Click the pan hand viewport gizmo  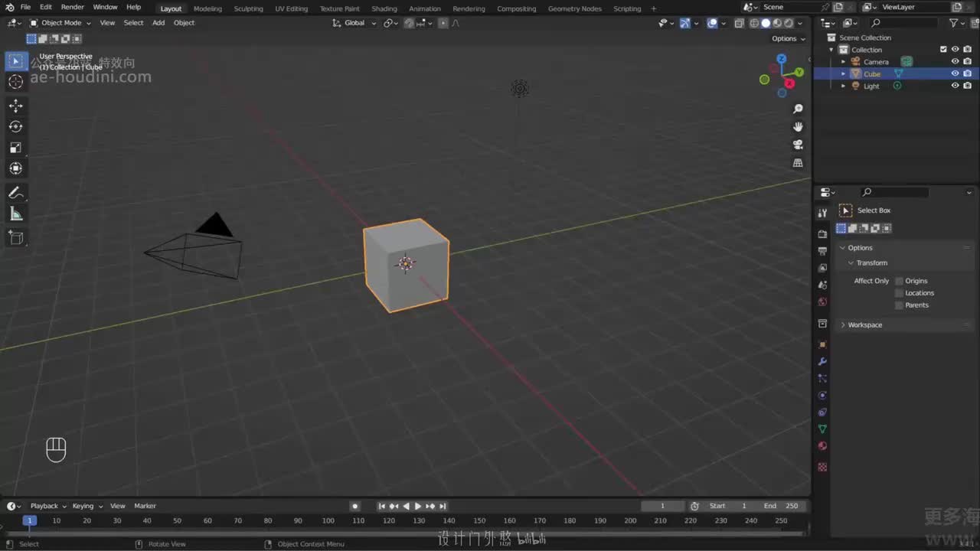798,126
